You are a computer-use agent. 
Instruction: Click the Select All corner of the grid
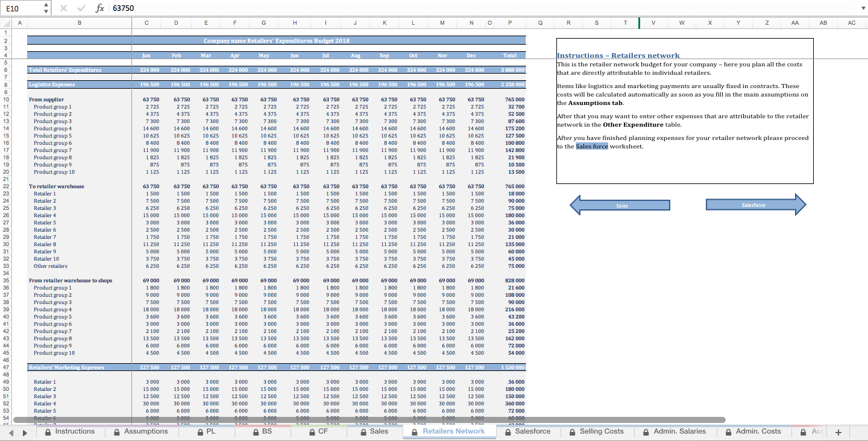coord(5,23)
